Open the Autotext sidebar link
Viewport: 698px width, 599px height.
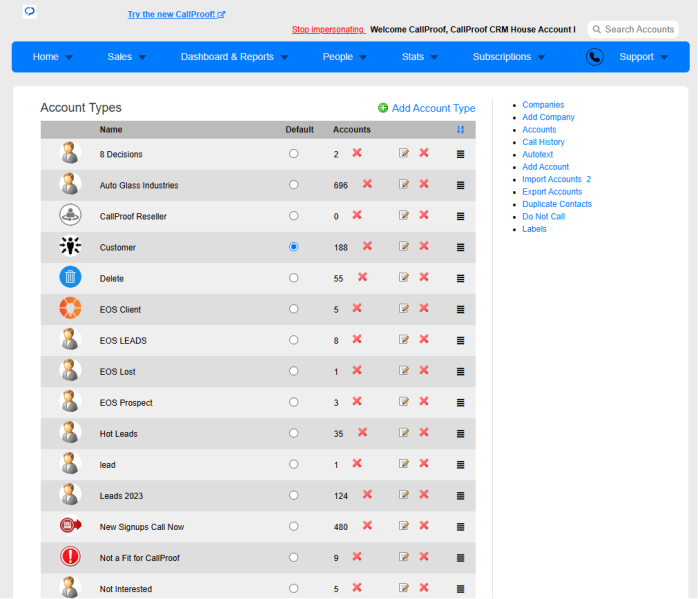537,154
